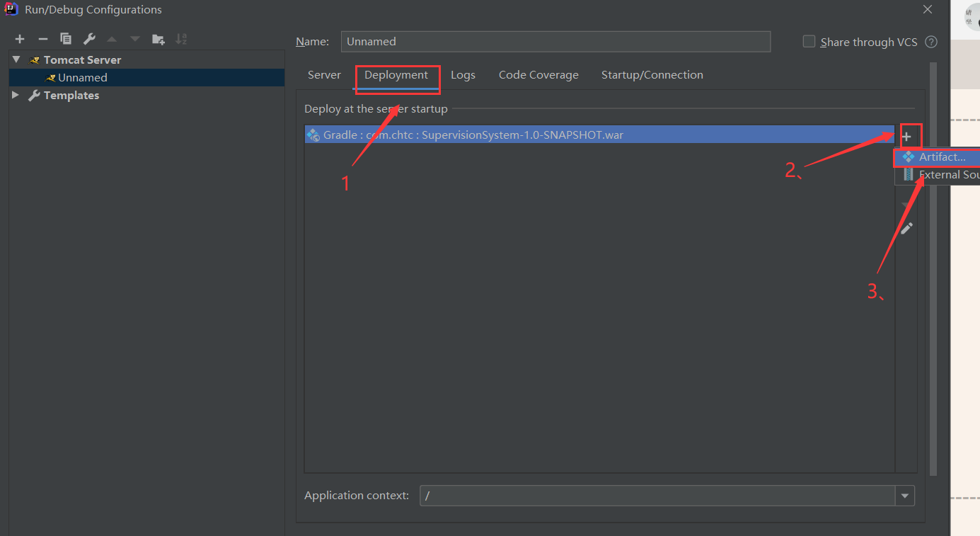The height and width of the screenshot is (536, 980).
Task: Select the Deployment tab
Action: click(396, 75)
